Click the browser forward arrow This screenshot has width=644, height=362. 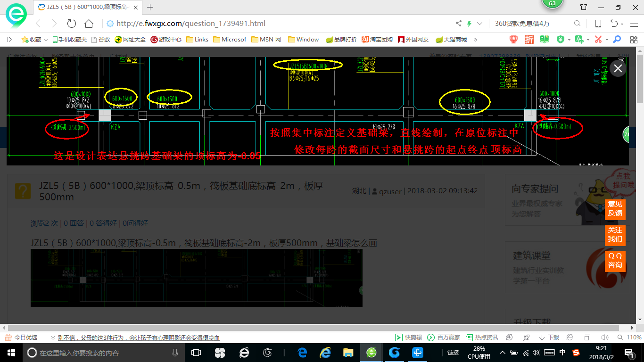tap(54, 24)
